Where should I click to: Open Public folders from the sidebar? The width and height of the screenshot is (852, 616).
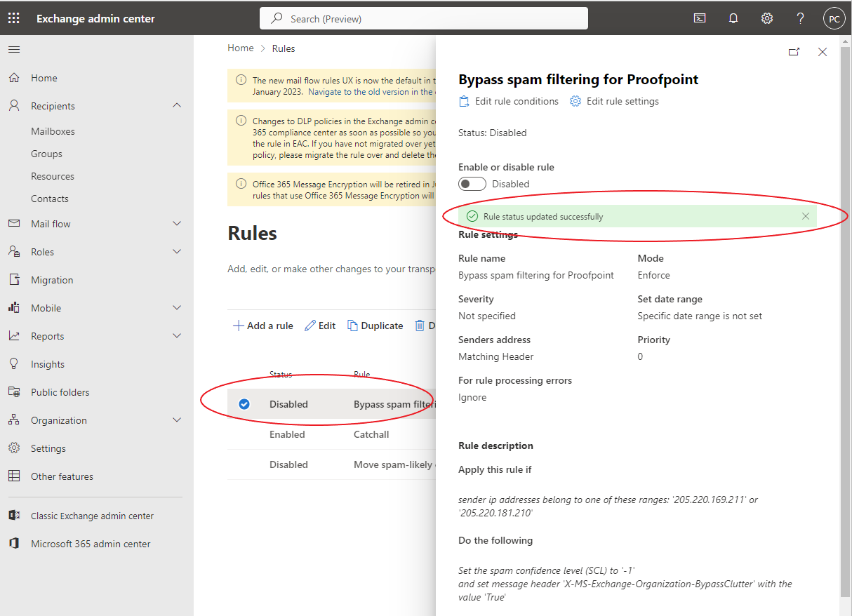tap(58, 391)
